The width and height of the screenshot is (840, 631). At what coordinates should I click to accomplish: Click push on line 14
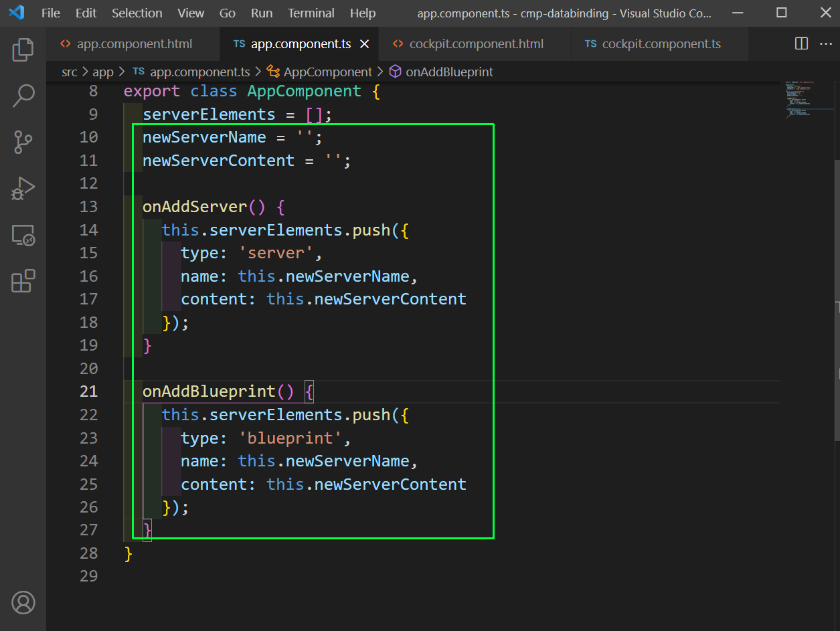[371, 230]
